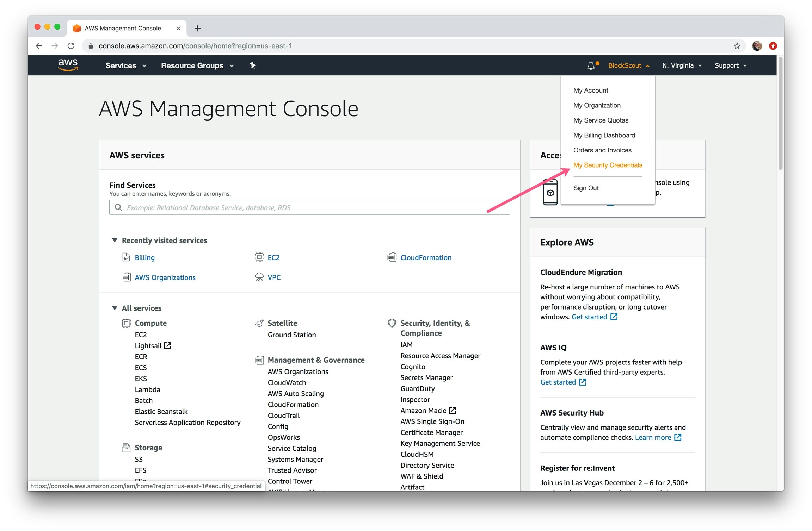Choose My Billing Dashboard from menu
The image size is (812, 531).
point(604,135)
